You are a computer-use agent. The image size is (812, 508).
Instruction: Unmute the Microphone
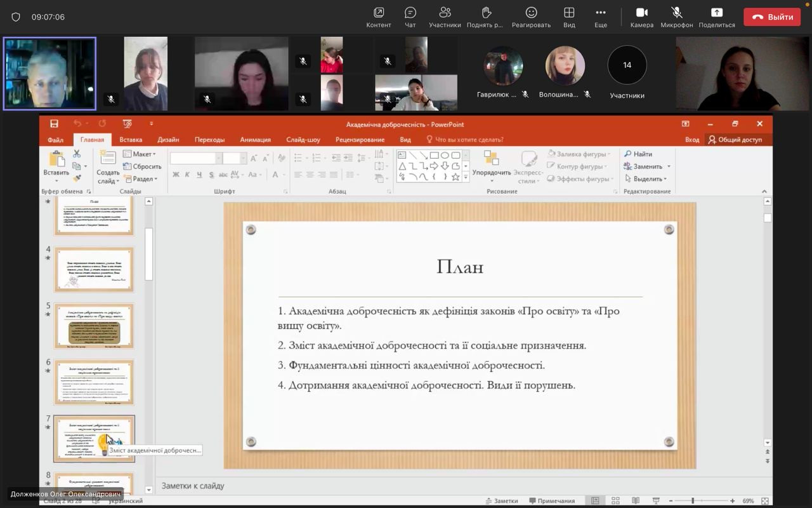pyautogui.click(x=676, y=17)
